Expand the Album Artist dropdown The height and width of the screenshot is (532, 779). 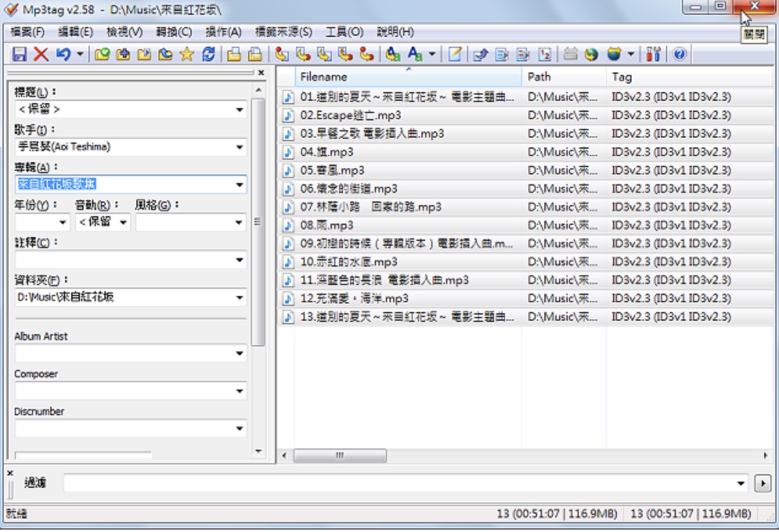[240, 354]
